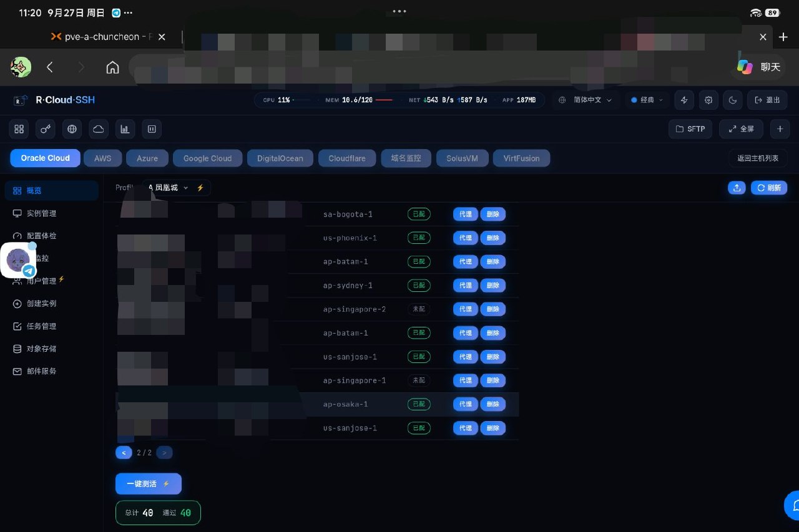The image size is (799, 532).
Task: Click the browser forward arrow
Action: (x=81, y=67)
